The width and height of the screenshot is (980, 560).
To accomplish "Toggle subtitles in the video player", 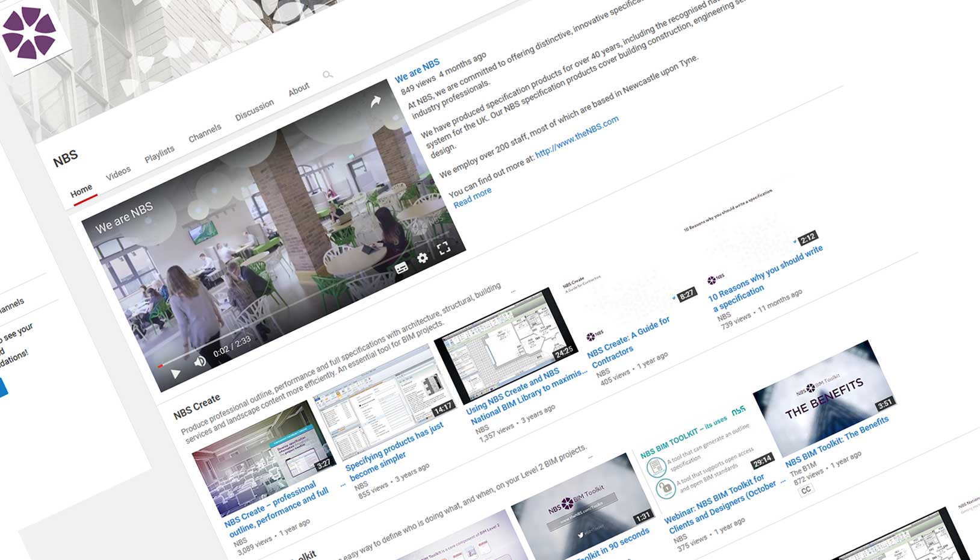I will (x=402, y=268).
